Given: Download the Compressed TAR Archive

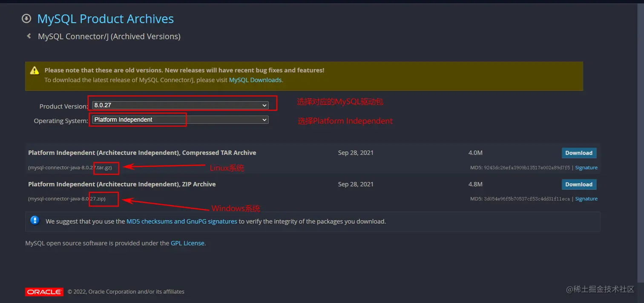Looking at the screenshot, I should (579, 153).
